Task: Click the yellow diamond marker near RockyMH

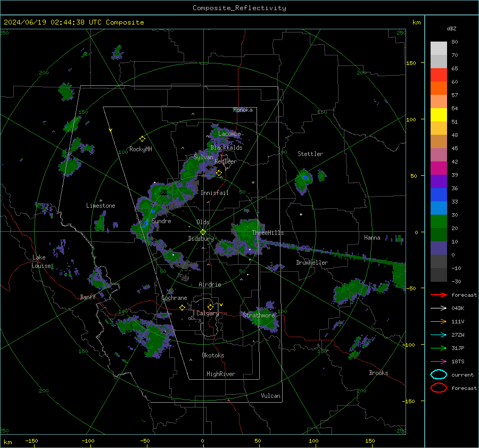Action: click(x=142, y=139)
